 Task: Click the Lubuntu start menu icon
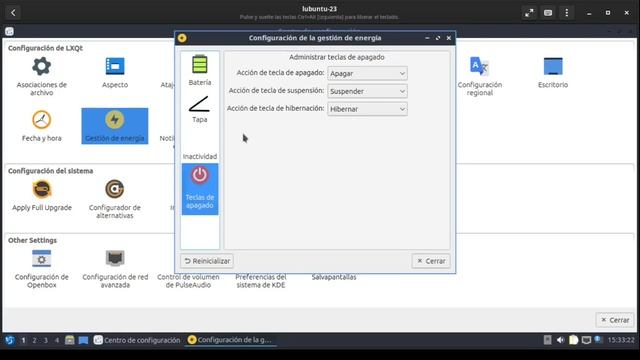click(9, 340)
